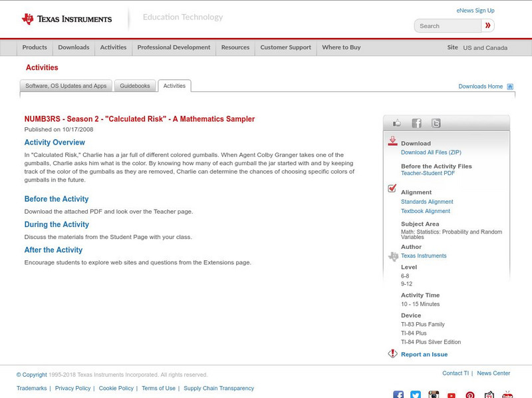Click the Downloads Home arrow icon
Image resolution: width=532 pixels, height=398 pixels.
[x=510, y=86]
